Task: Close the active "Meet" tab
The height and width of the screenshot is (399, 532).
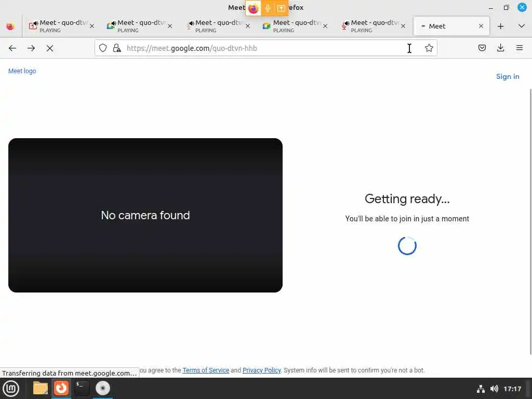Action: click(481, 26)
